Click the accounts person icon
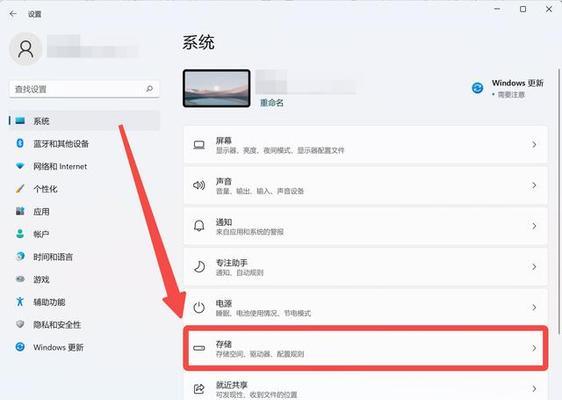Image resolution: width=562 pixels, height=400 pixels. tap(20, 234)
